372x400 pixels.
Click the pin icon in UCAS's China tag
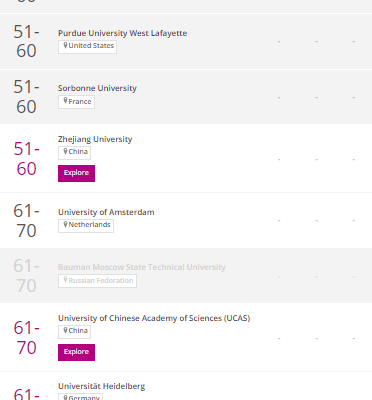pos(65,331)
